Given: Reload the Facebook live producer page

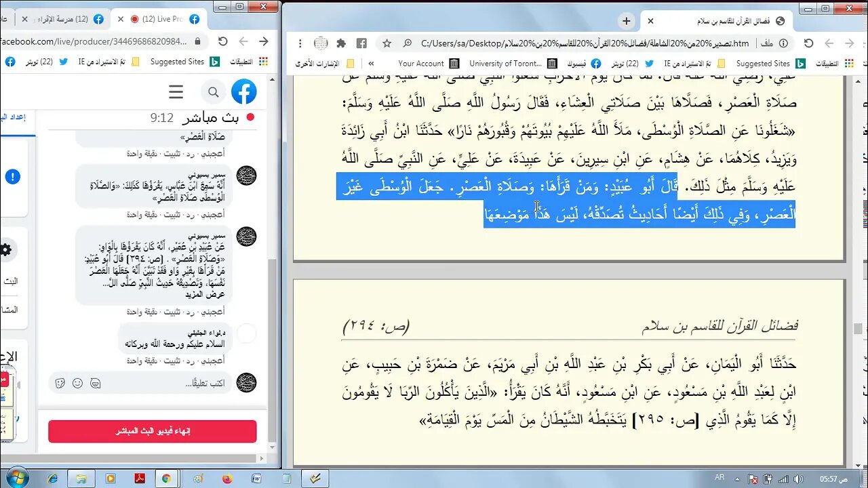Looking at the screenshot, I should point(222,41).
